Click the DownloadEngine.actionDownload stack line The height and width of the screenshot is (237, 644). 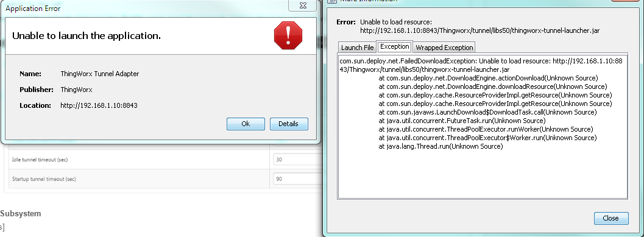pyautogui.click(x=489, y=78)
